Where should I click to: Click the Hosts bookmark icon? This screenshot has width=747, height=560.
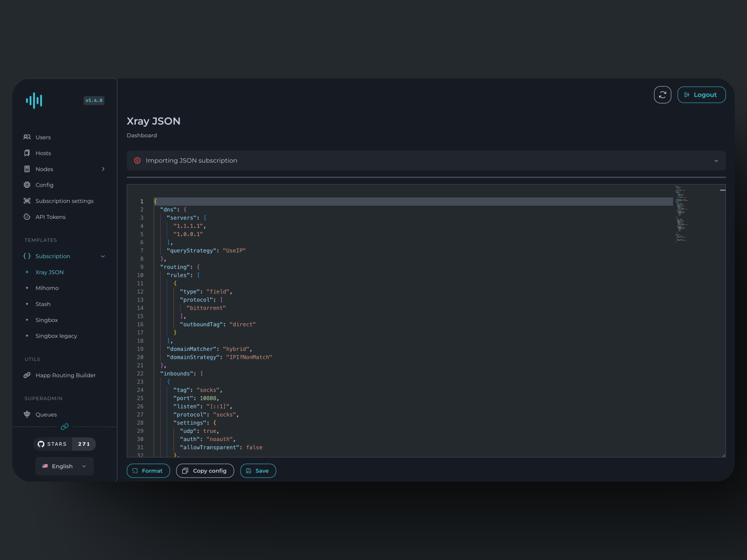point(27,153)
